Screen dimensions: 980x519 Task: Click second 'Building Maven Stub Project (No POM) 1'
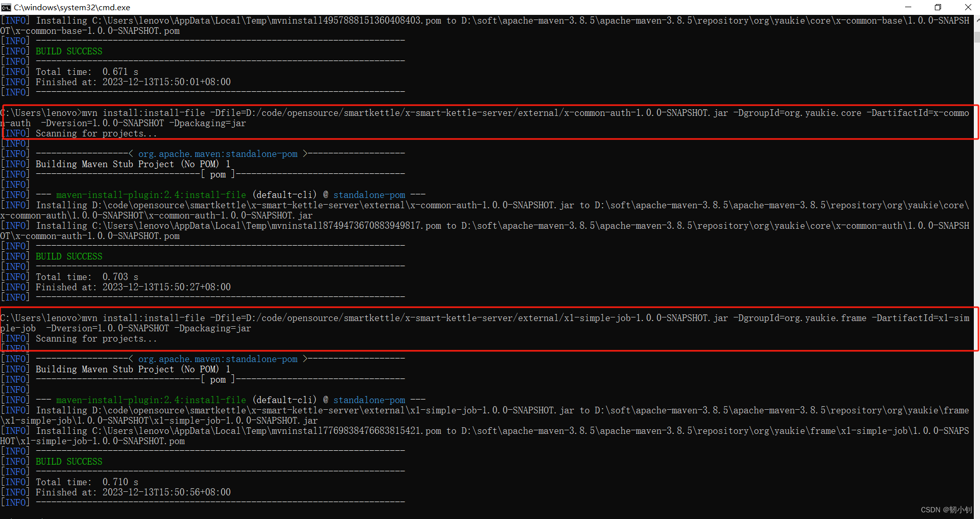[x=133, y=369]
